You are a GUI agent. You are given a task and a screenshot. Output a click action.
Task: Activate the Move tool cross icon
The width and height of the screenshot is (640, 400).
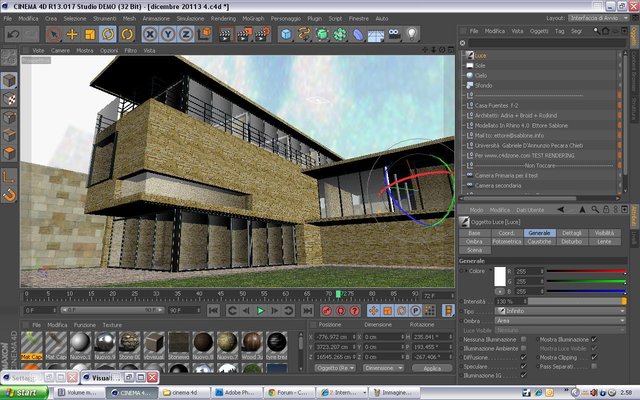[72, 34]
